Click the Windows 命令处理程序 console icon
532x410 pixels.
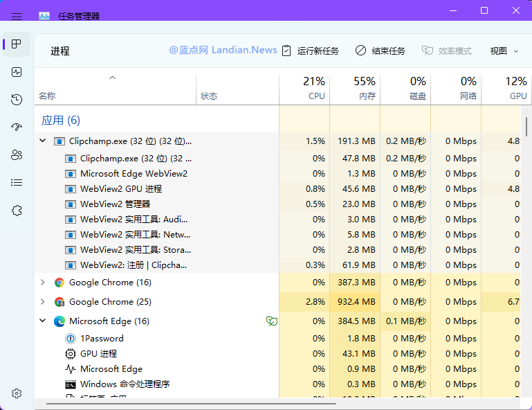tap(71, 385)
